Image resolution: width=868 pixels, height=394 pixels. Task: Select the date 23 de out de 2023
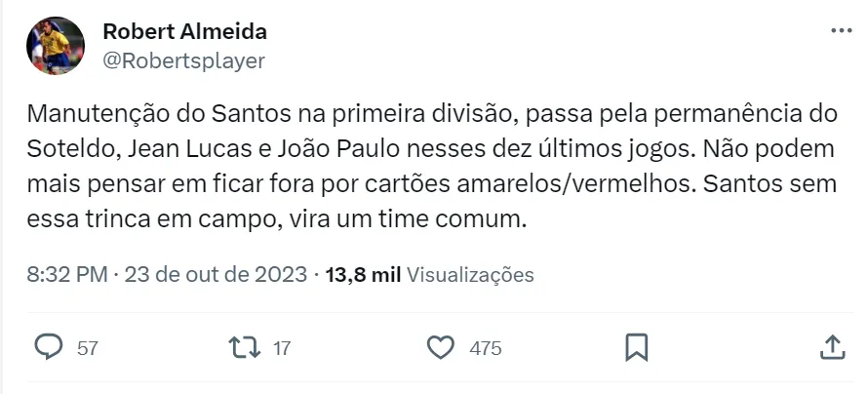click(x=216, y=275)
